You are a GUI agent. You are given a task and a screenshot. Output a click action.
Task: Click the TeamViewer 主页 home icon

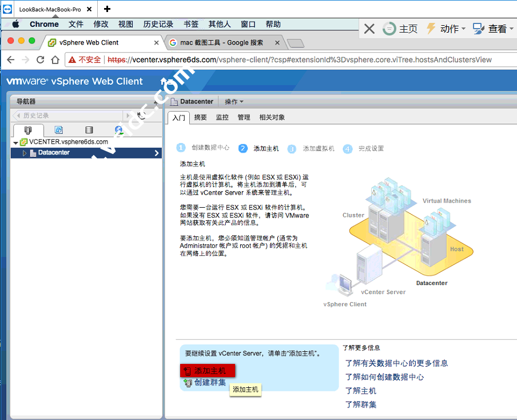400,29
